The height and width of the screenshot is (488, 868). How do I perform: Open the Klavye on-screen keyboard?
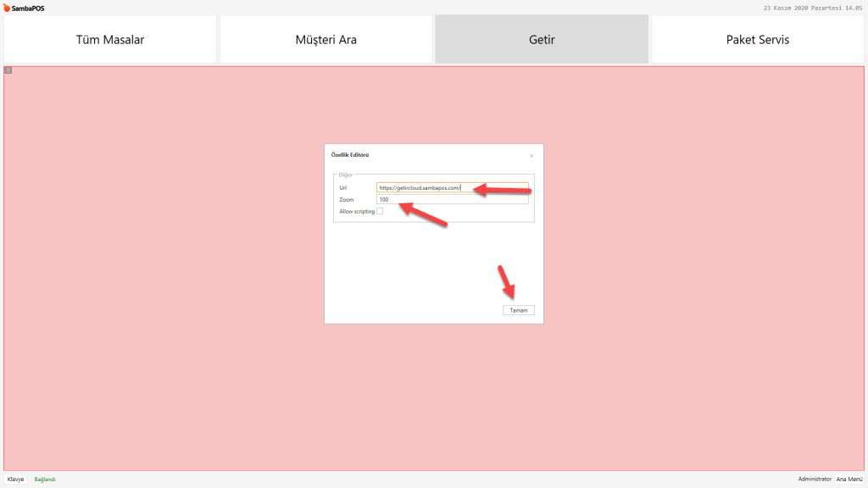tap(15, 480)
